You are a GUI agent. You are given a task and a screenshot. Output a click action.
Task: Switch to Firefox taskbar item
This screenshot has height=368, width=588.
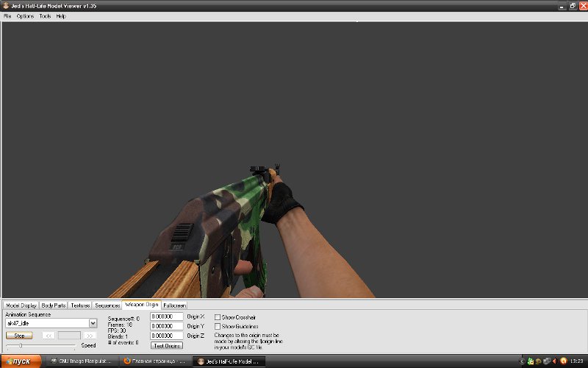pyautogui.click(x=155, y=361)
